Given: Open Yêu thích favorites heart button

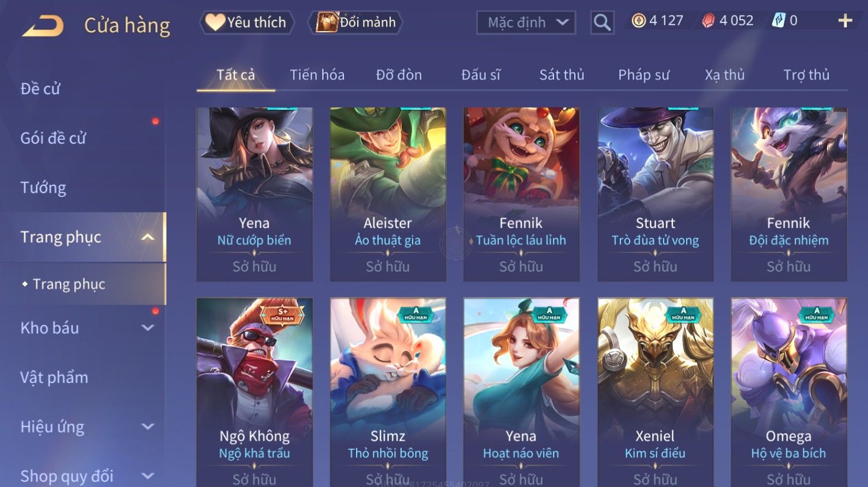Looking at the screenshot, I should [x=247, y=23].
